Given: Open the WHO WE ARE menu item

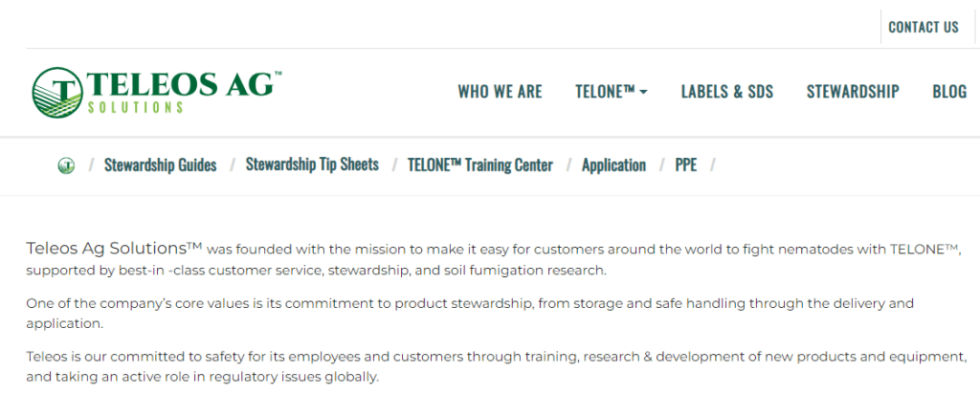Looking at the screenshot, I should pos(500,92).
